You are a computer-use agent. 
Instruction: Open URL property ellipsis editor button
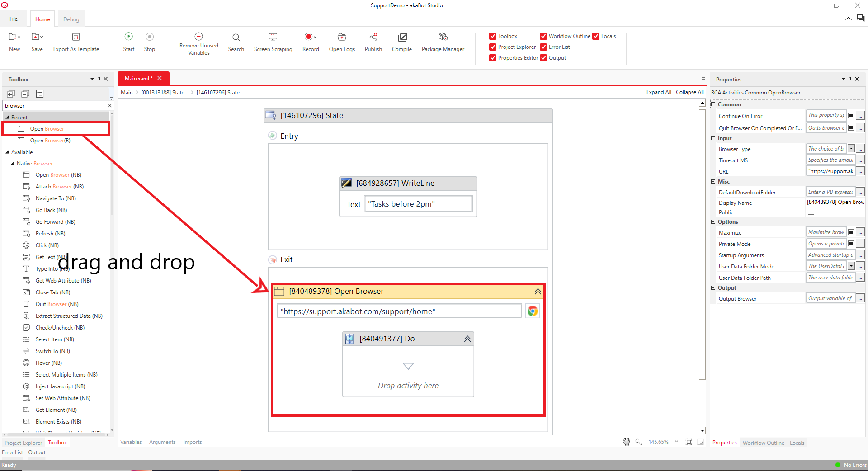860,171
